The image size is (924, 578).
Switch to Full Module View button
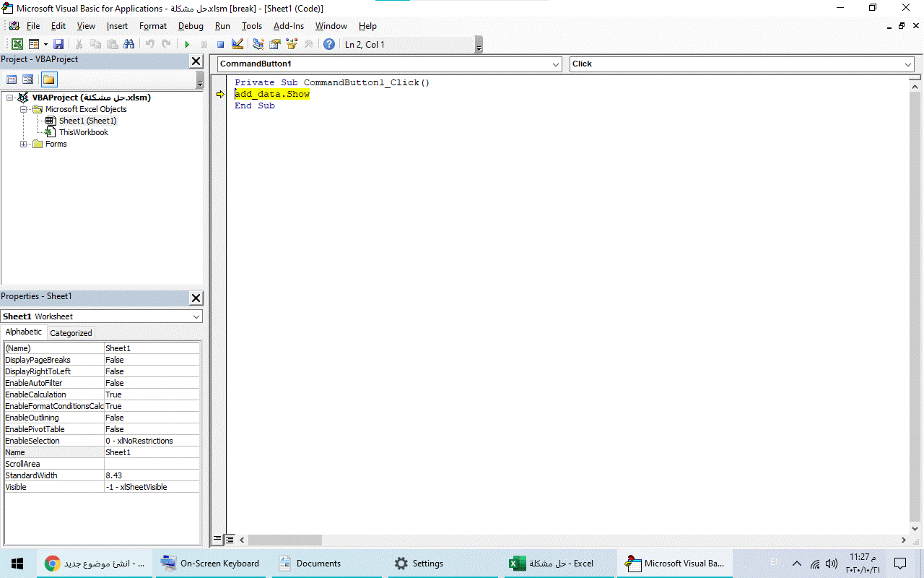(229, 539)
